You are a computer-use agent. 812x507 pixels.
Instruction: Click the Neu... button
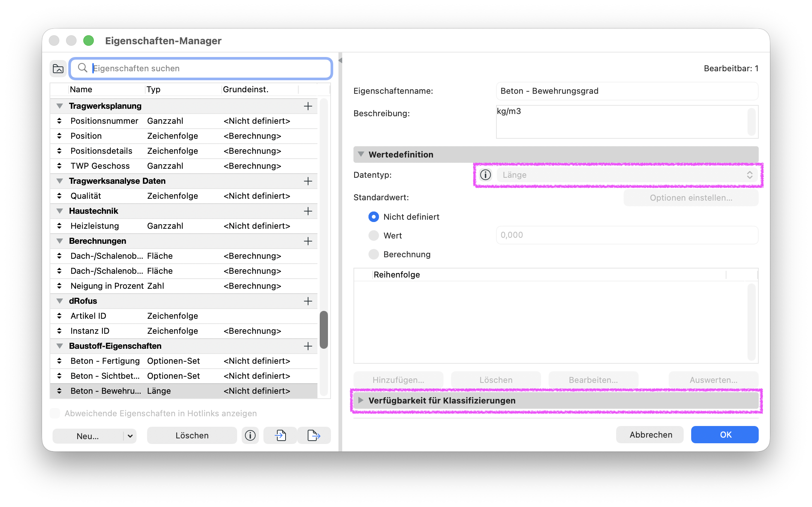(x=88, y=436)
